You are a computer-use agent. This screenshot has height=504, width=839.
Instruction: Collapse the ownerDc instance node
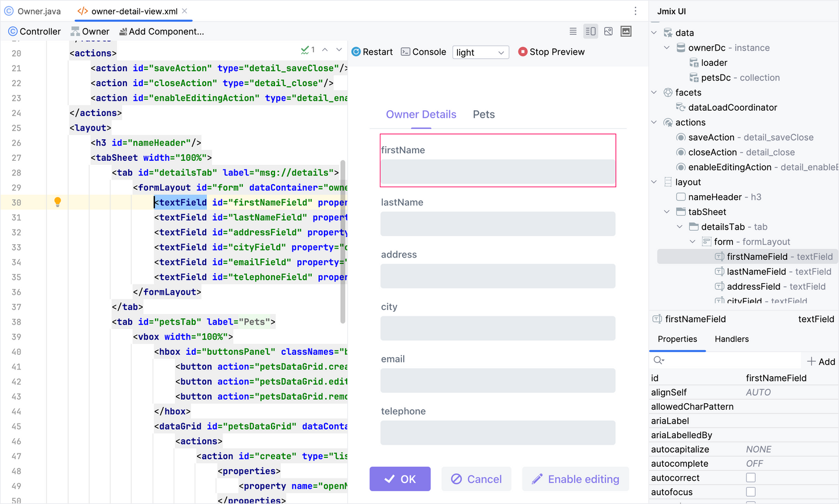tap(667, 48)
